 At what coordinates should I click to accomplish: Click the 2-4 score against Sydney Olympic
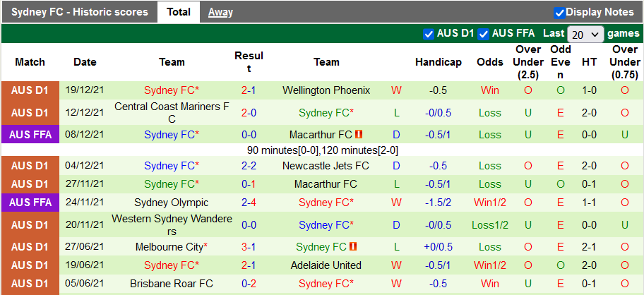pyautogui.click(x=249, y=203)
